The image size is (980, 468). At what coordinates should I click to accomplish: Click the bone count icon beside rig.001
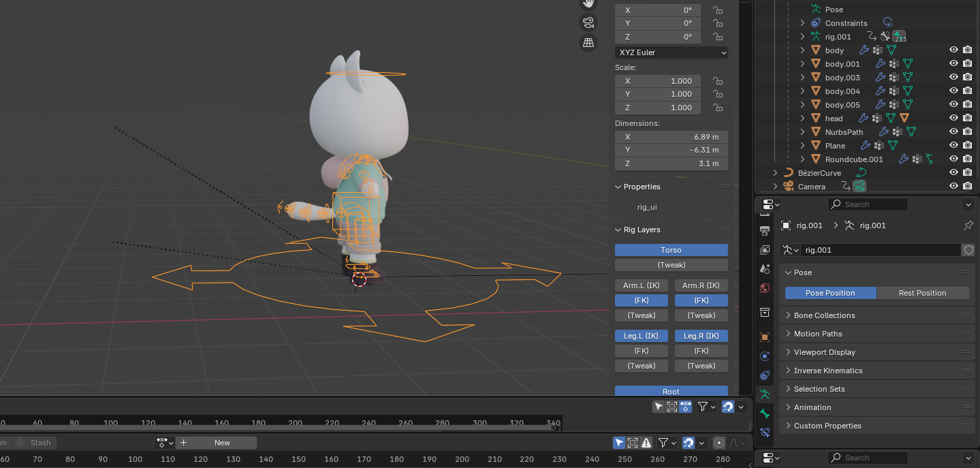click(x=899, y=37)
